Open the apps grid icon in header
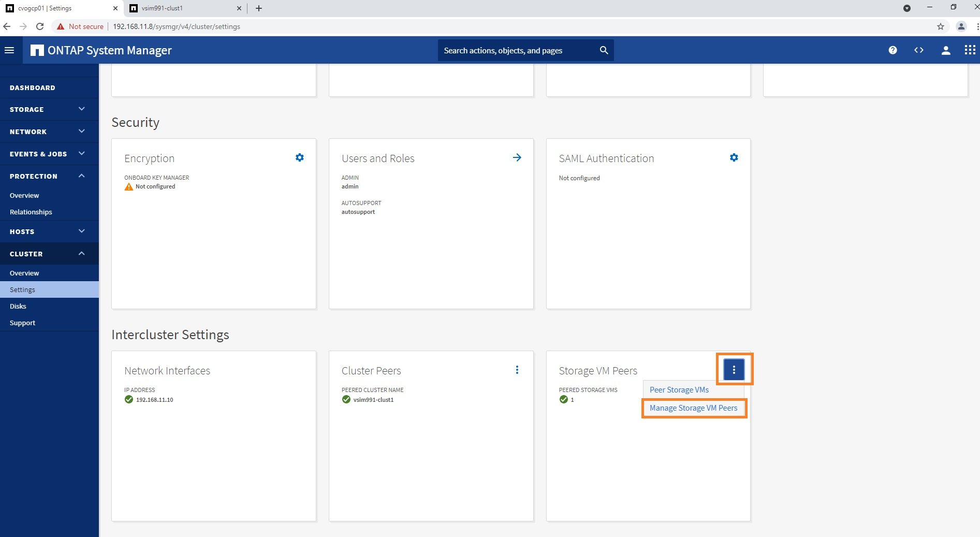 [970, 50]
